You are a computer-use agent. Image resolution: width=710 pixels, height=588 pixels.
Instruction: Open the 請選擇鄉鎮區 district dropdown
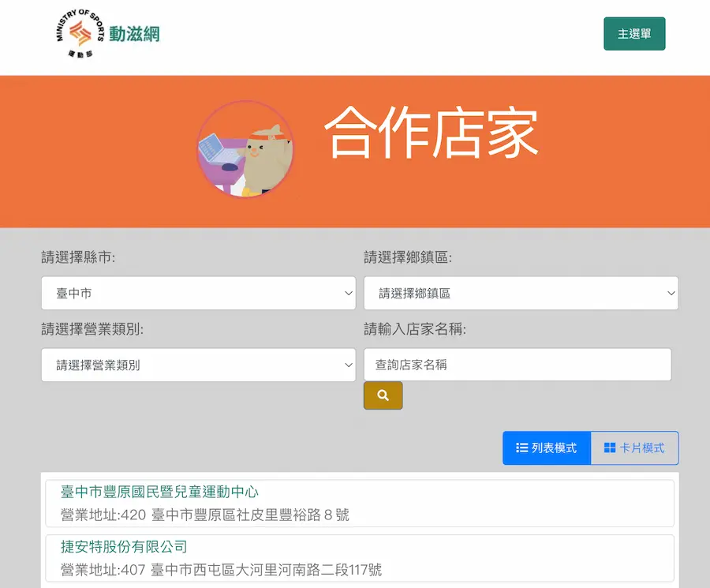(x=521, y=293)
